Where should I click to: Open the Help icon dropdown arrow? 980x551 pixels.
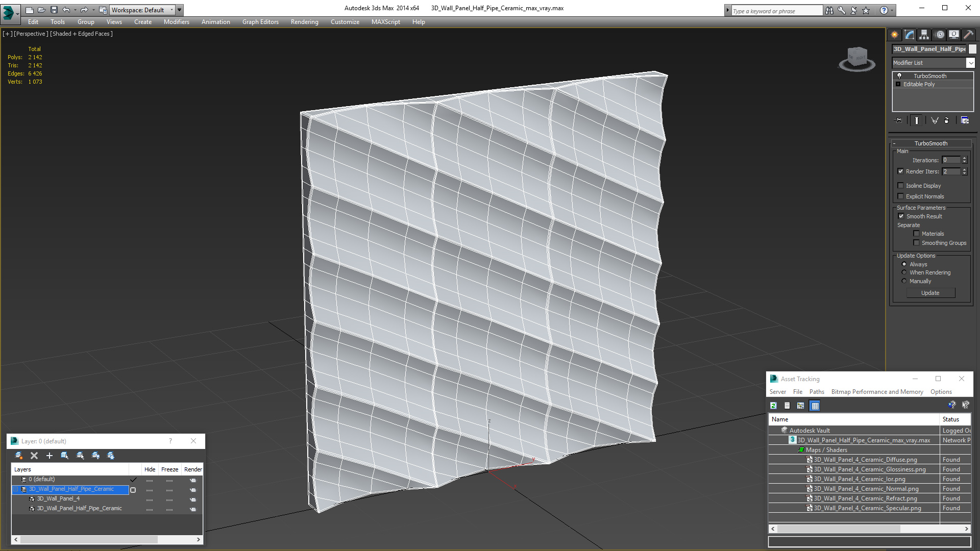[x=892, y=10]
